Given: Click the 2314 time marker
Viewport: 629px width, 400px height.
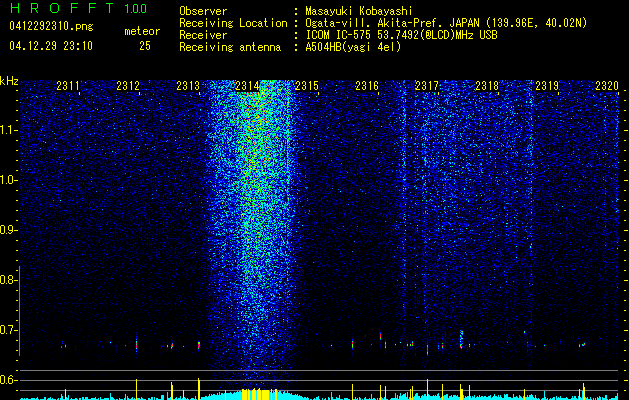Looking at the screenshot, I should 248,85.
